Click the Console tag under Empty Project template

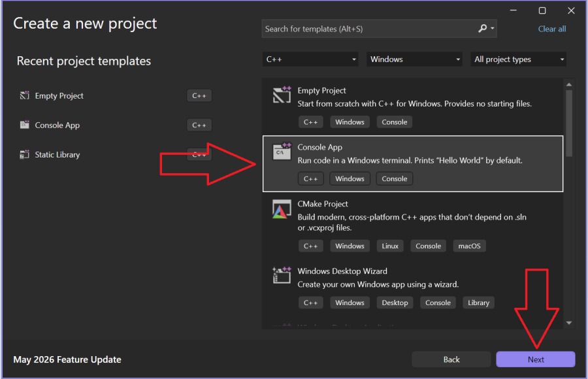[394, 122]
